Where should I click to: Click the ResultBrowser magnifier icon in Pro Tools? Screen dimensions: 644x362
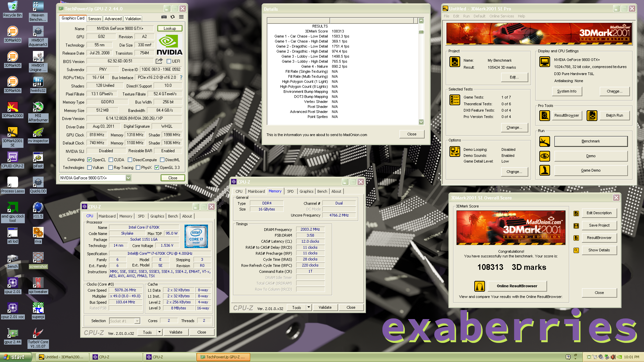(x=544, y=116)
